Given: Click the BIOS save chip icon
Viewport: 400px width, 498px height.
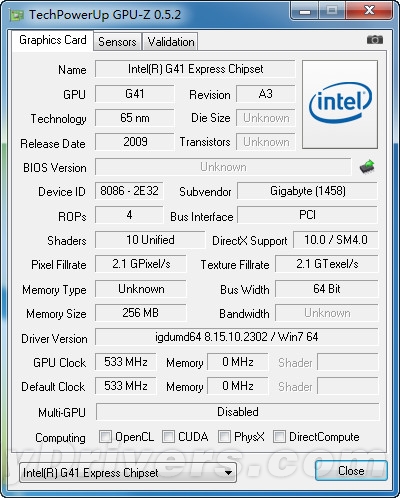Looking at the screenshot, I should pos(367,167).
